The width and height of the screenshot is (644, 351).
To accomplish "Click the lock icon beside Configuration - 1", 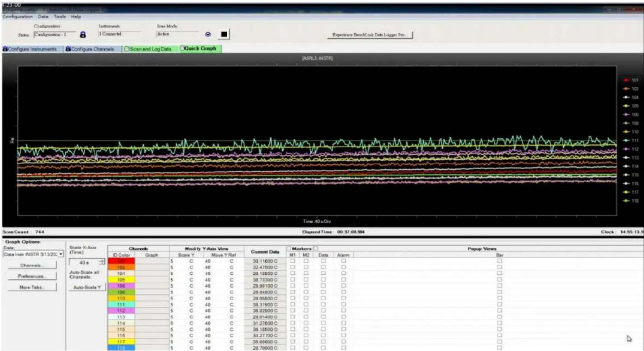I will (83, 35).
